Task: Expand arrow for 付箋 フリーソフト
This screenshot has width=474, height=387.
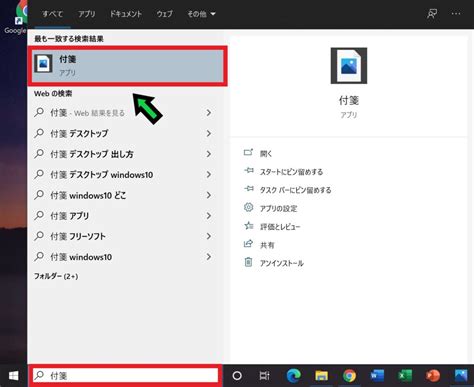Action: (209, 236)
